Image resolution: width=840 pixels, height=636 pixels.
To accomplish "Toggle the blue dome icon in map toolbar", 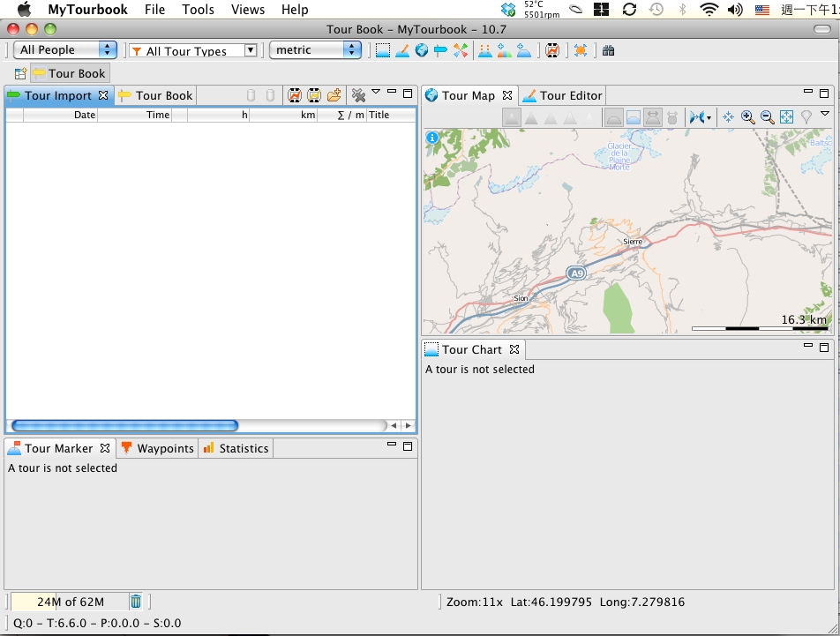I will 634,117.
